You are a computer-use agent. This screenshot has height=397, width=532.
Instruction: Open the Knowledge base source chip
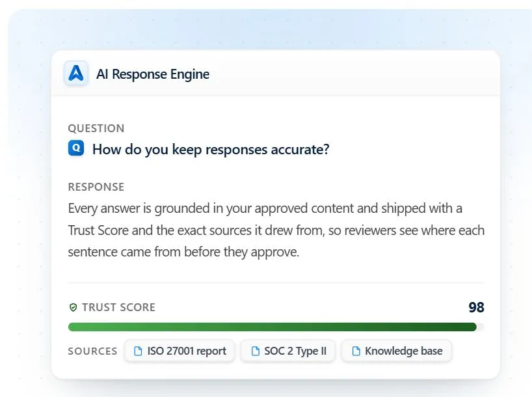[397, 351]
